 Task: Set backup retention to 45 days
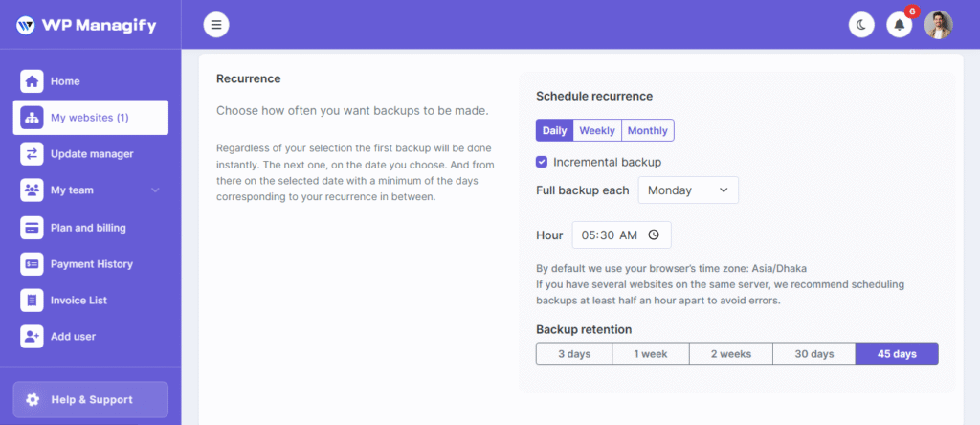897,354
